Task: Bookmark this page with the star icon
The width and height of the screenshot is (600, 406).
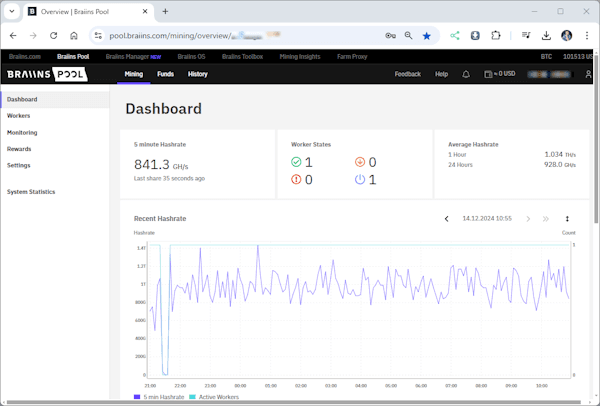Action: [x=427, y=35]
